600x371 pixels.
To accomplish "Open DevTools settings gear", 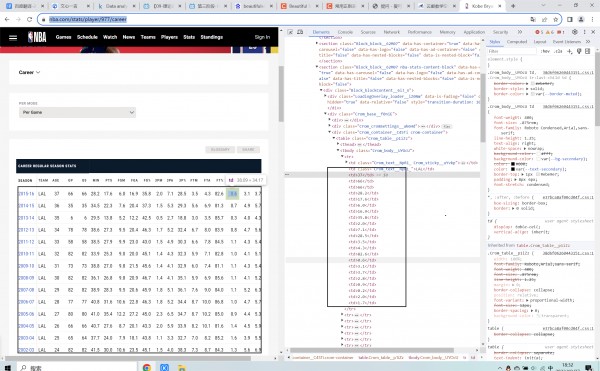I will click(x=574, y=32).
